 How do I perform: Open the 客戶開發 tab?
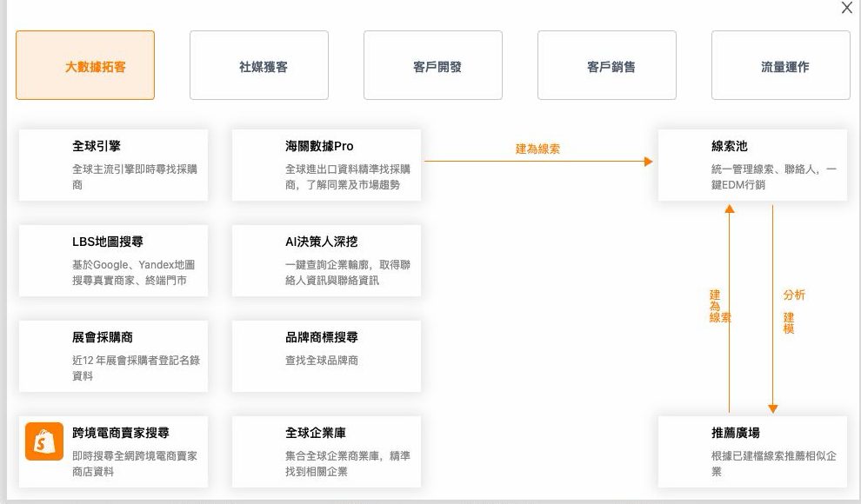(x=433, y=65)
